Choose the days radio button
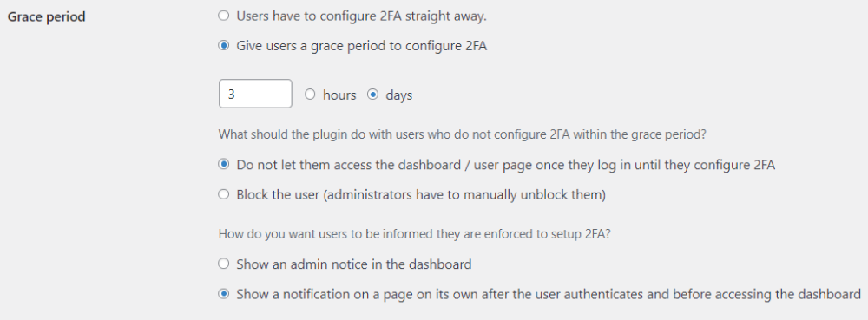This screenshot has width=868, height=320. [x=372, y=95]
